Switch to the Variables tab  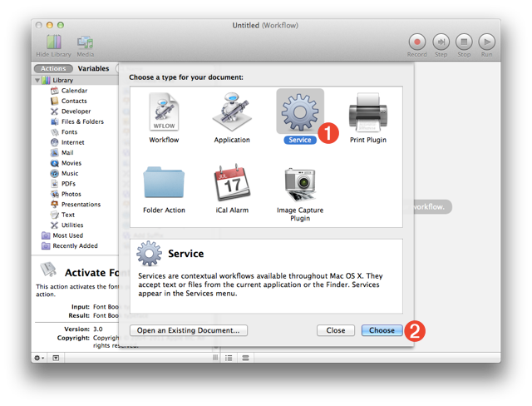[x=93, y=68]
